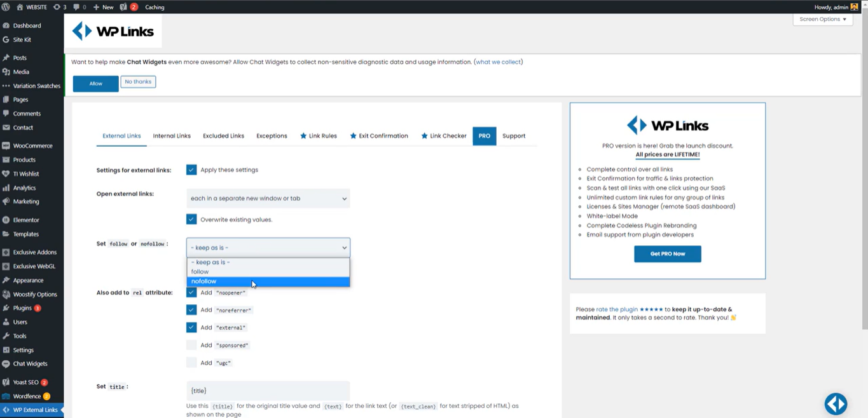The height and width of the screenshot is (418, 868).
Task: Go to Pages in the sidebar
Action: tap(20, 100)
